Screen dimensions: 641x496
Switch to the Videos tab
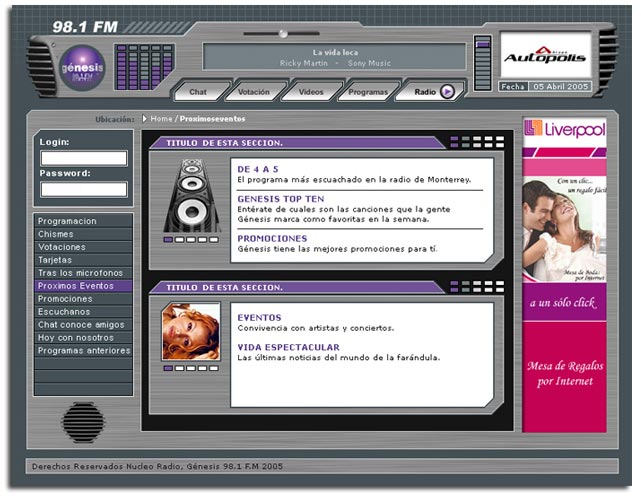click(x=309, y=92)
